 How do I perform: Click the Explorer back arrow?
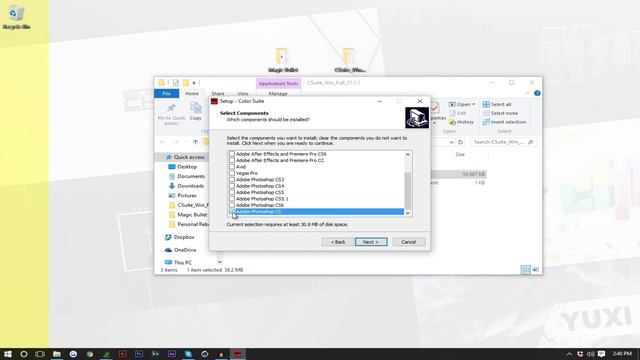(x=163, y=142)
